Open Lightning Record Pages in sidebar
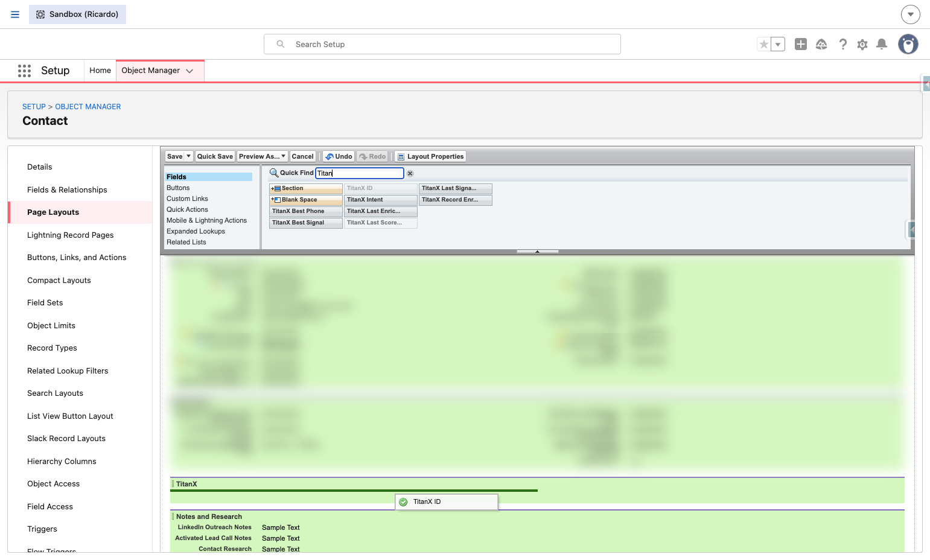930x560 pixels. (x=71, y=235)
